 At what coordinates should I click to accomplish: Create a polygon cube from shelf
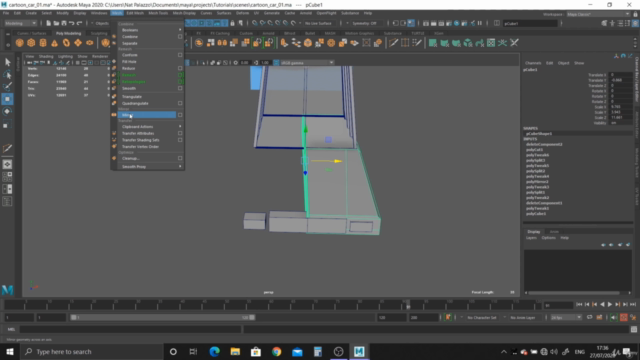tap(31, 43)
